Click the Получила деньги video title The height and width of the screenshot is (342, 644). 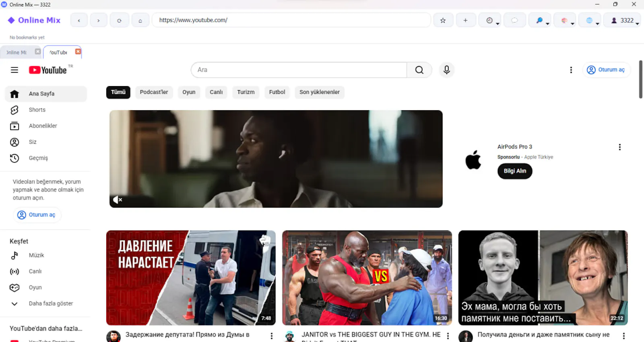pos(543,335)
